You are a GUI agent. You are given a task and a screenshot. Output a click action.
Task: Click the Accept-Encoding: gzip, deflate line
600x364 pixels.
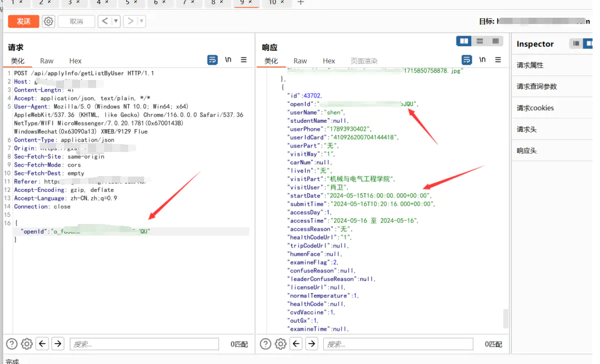click(x=64, y=190)
